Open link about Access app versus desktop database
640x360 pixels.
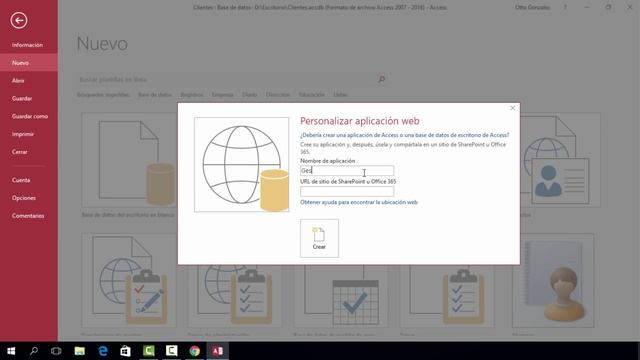[x=404, y=135]
